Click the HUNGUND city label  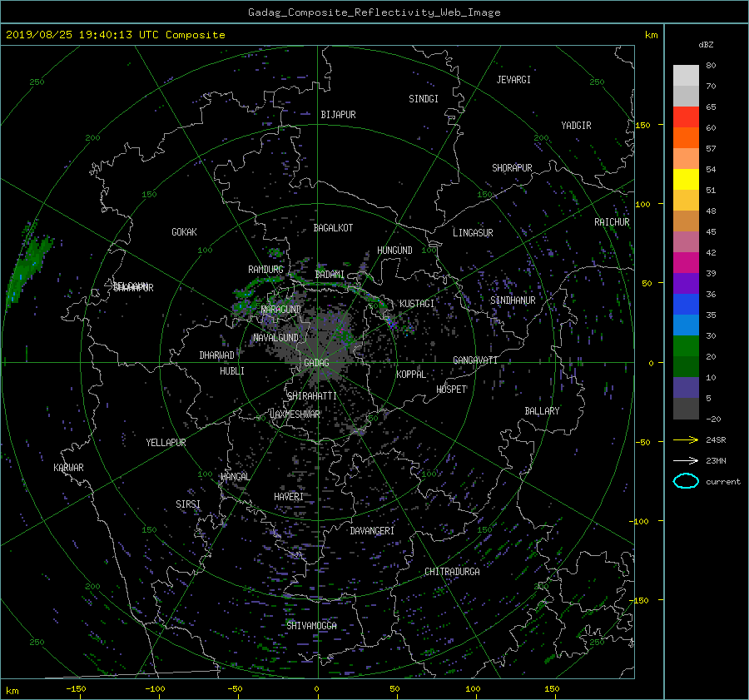pyautogui.click(x=394, y=251)
